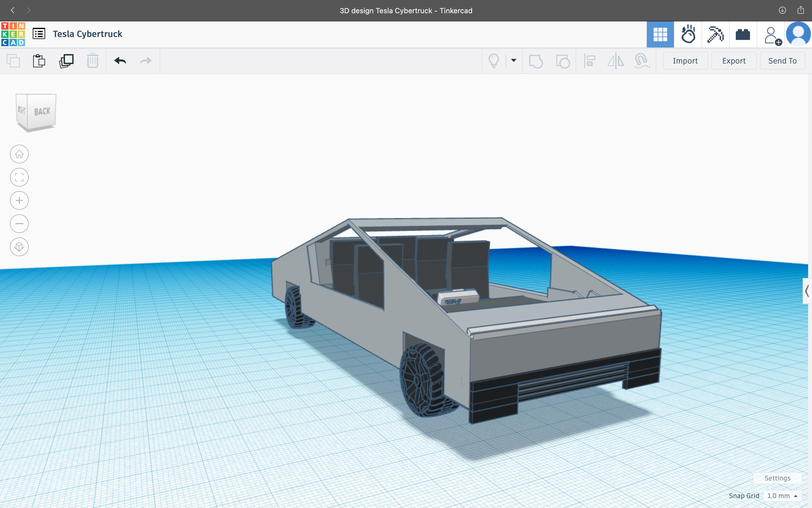Click the Mirror tool icon
Viewport: 812px width, 508px height.
(x=616, y=61)
